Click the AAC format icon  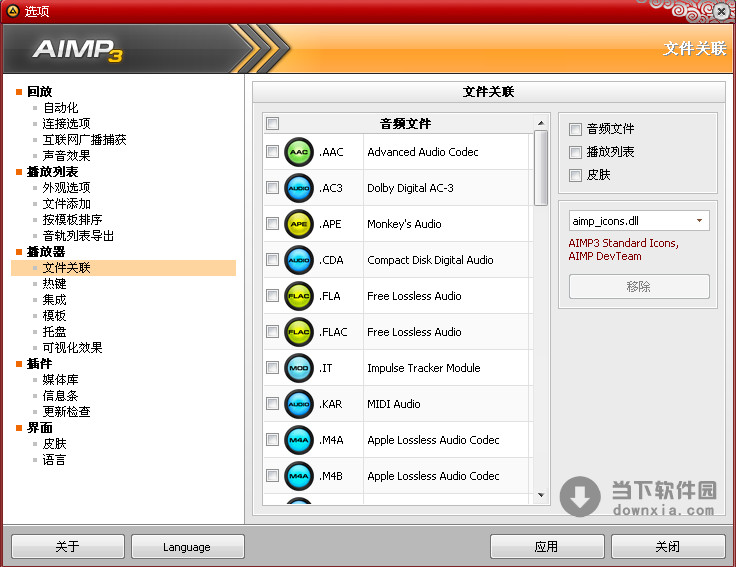299,152
